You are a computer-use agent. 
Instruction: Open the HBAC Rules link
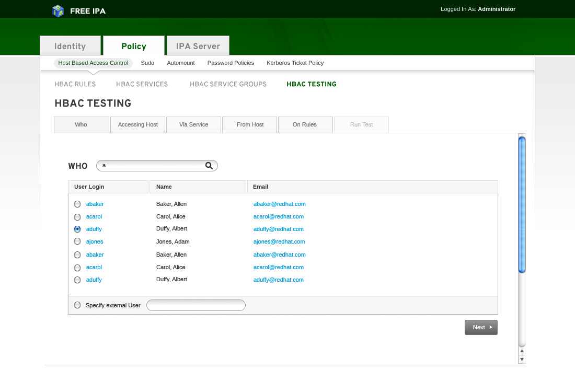pyautogui.click(x=75, y=84)
